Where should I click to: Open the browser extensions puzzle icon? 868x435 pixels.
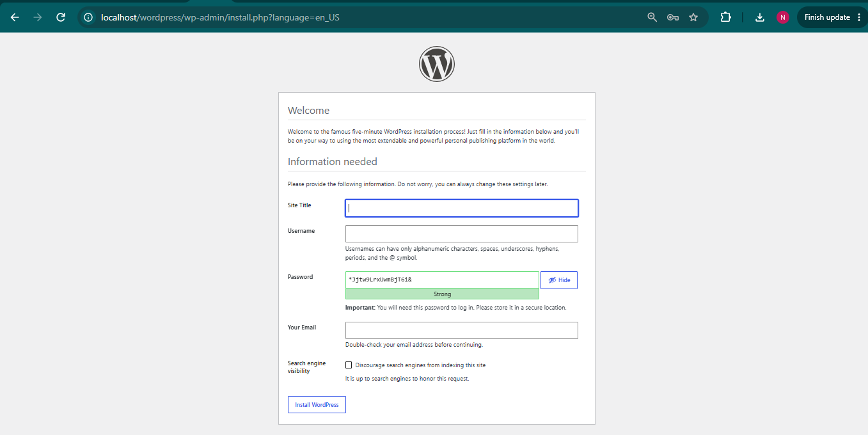point(725,17)
